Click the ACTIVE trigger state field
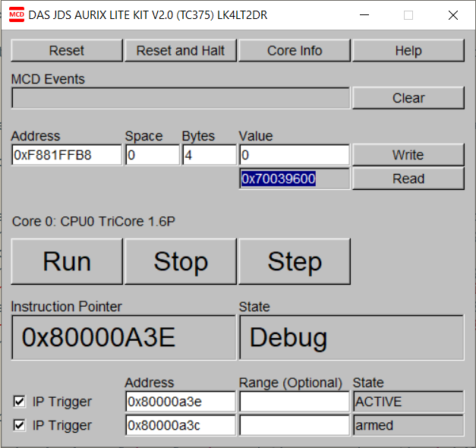The width and height of the screenshot is (476, 448). click(x=408, y=402)
